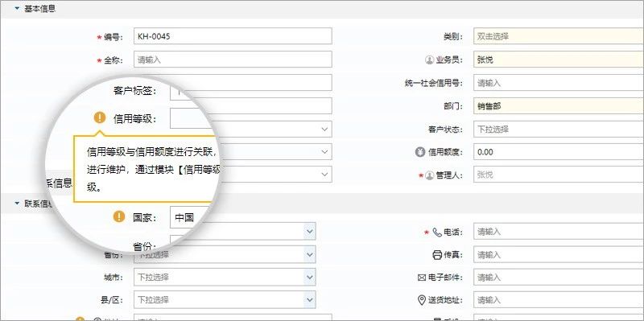Image resolution: width=644 pixels, height=321 pixels.
Task: Click the 部门 field showing 销售部
Action: [x=559, y=106]
